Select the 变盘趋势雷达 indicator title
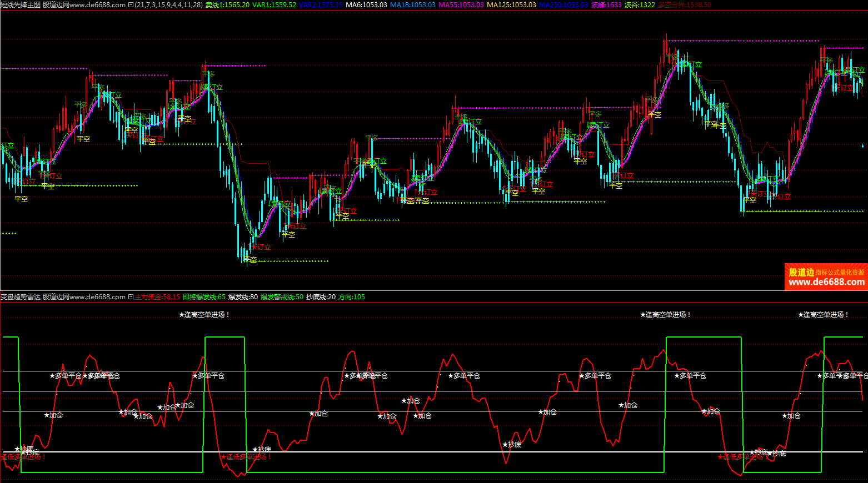The image size is (868, 483). pyautogui.click(x=21, y=297)
